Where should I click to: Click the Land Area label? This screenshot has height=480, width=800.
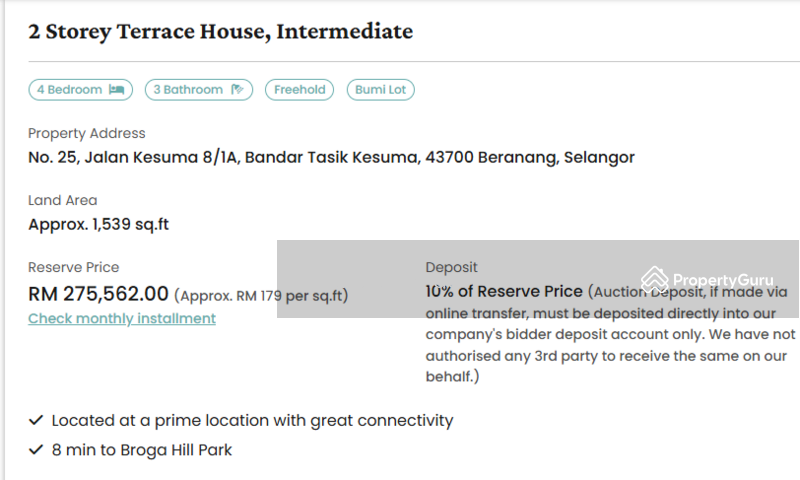coord(63,200)
